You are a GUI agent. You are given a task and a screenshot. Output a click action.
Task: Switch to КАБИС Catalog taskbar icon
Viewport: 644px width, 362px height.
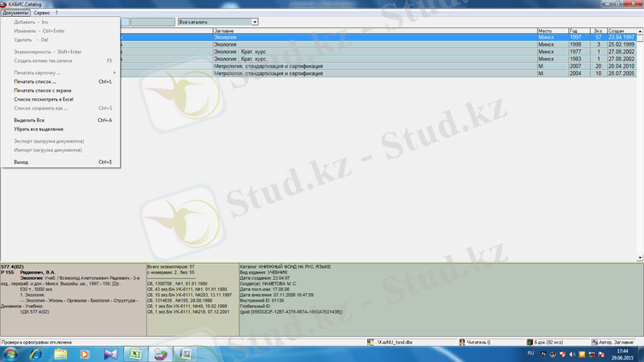[160, 354]
